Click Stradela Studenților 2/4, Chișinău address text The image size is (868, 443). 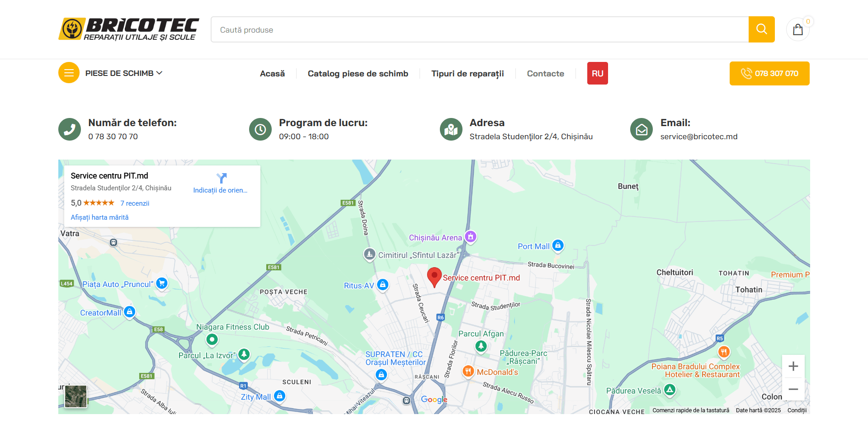tap(531, 137)
